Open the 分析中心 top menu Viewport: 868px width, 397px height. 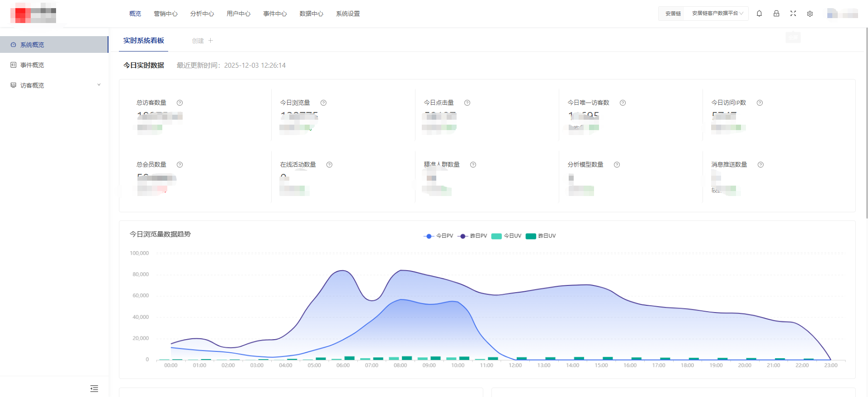[202, 14]
